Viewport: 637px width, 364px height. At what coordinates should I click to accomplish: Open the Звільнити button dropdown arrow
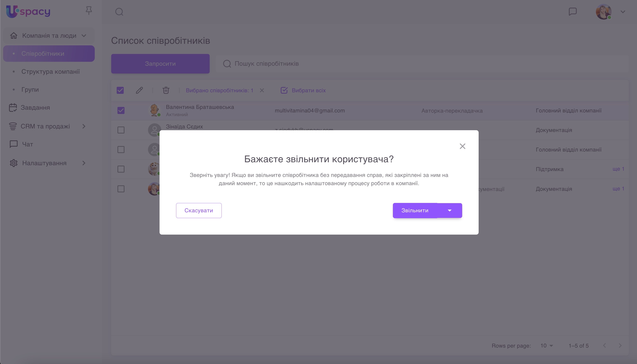(449, 211)
